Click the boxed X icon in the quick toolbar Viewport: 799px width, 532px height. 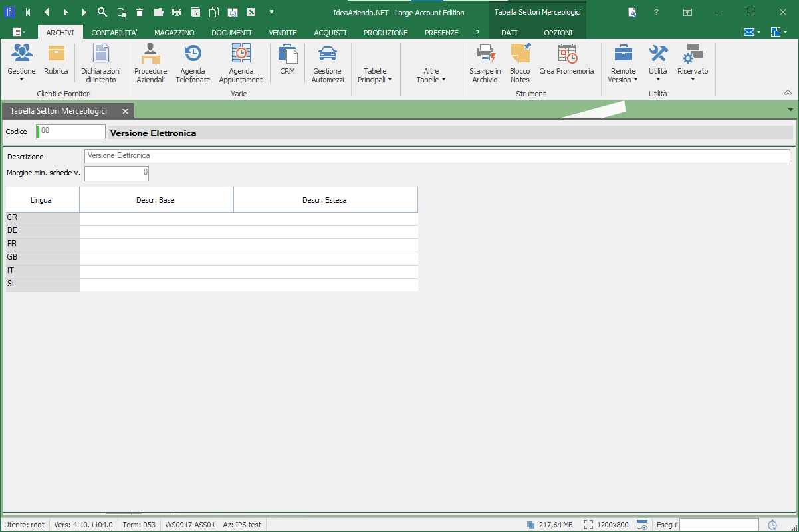coord(251,12)
